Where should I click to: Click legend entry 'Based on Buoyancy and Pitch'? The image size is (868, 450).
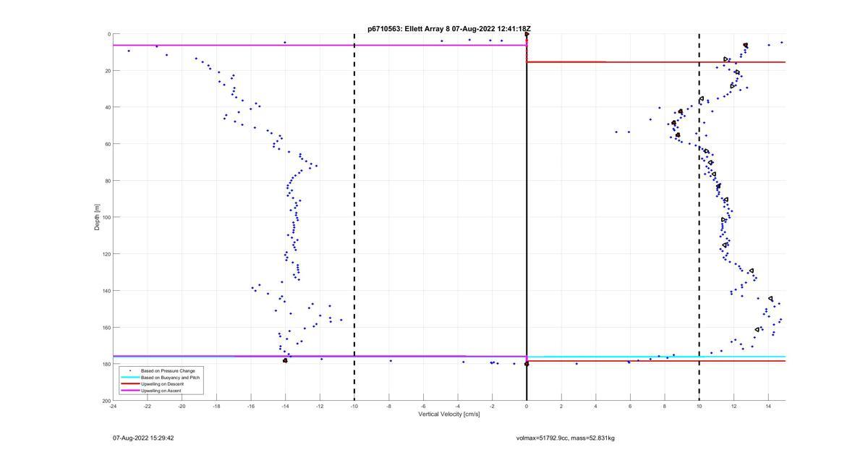click(x=171, y=377)
